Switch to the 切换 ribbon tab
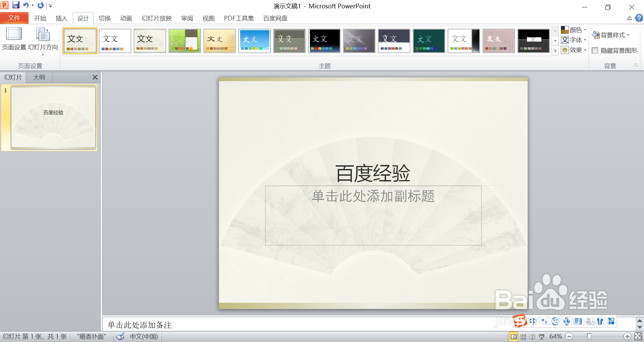The width and height of the screenshot is (644, 342). [x=104, y=18]
